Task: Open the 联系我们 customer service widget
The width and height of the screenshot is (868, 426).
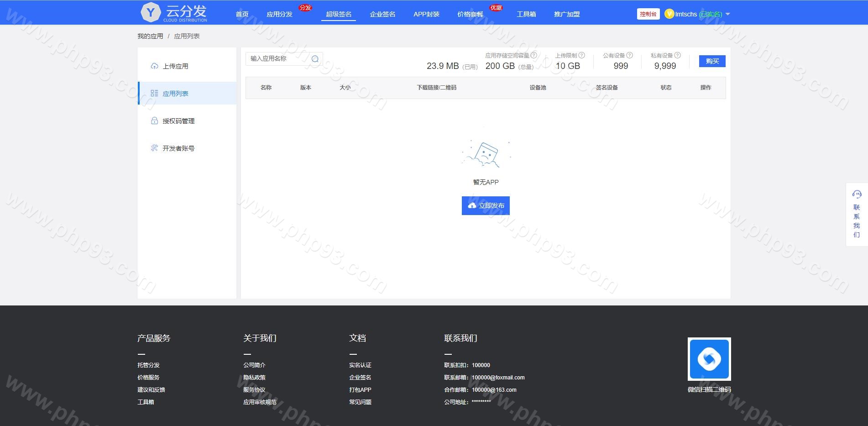Action: [857, 215]
